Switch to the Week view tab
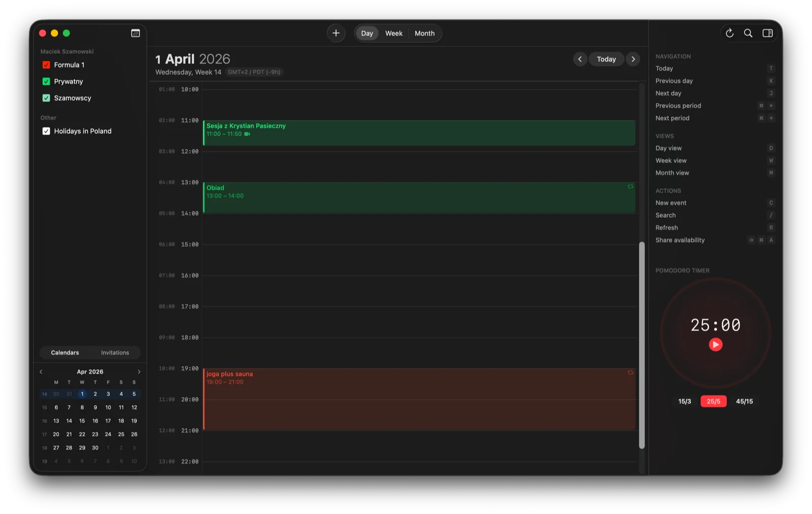812x514 pixels. (x=393, y=33)
